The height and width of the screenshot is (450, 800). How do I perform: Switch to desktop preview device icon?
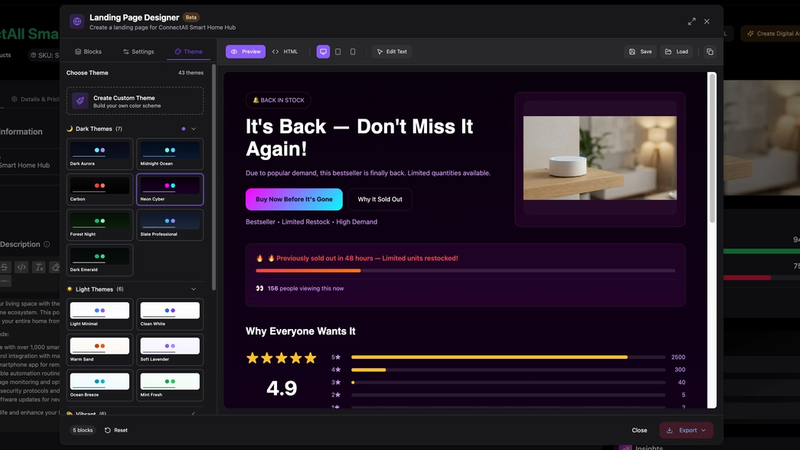(x=323, y=52)
